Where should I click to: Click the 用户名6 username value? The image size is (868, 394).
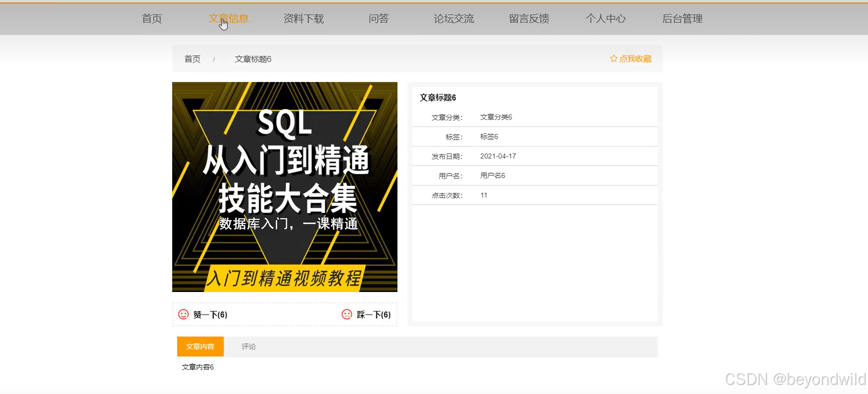point(493,175)
